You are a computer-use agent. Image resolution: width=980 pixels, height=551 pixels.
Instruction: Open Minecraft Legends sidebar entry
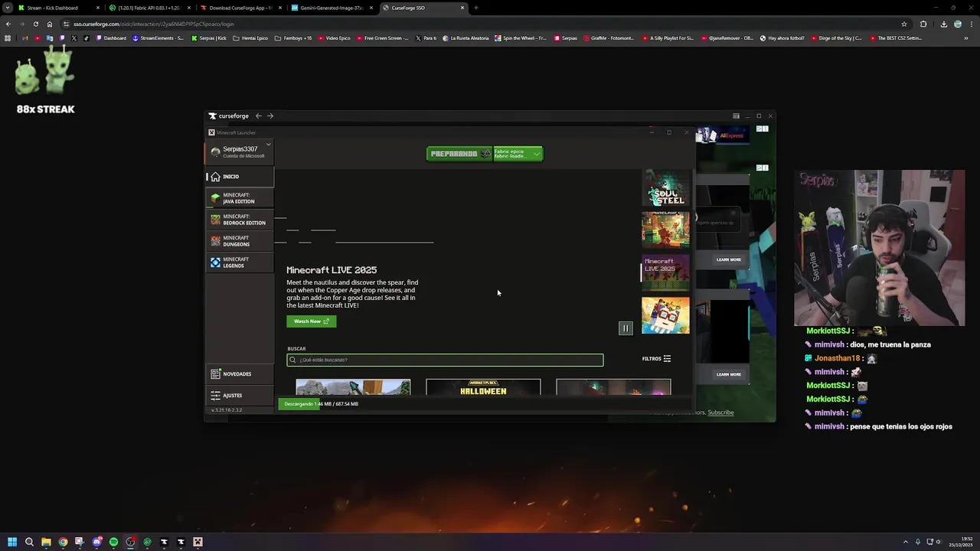(x=240, y=262)
